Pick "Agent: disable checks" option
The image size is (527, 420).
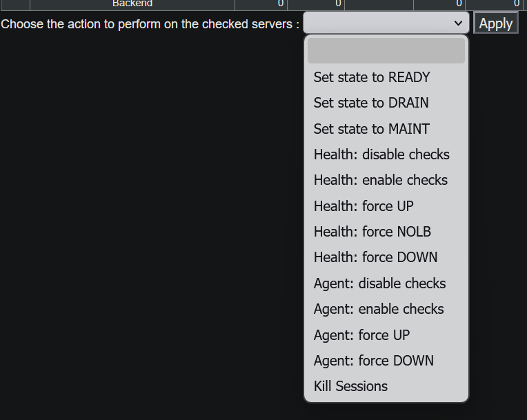379,283
